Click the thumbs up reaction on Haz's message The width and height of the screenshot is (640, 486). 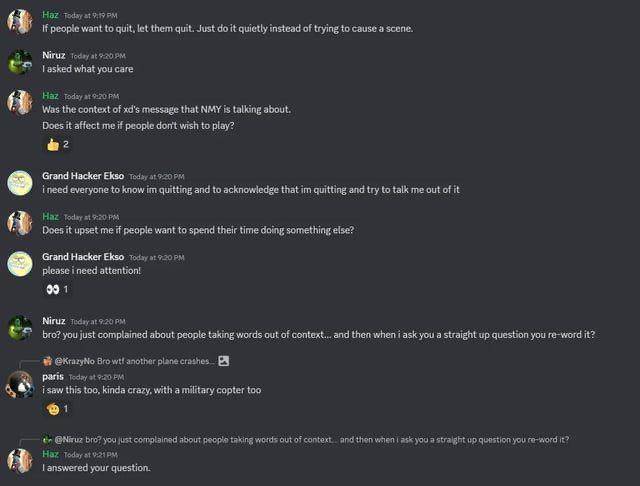58,144
